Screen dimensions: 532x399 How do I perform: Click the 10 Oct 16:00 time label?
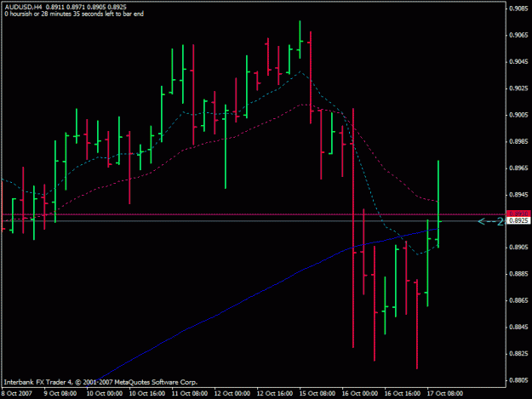147,393
